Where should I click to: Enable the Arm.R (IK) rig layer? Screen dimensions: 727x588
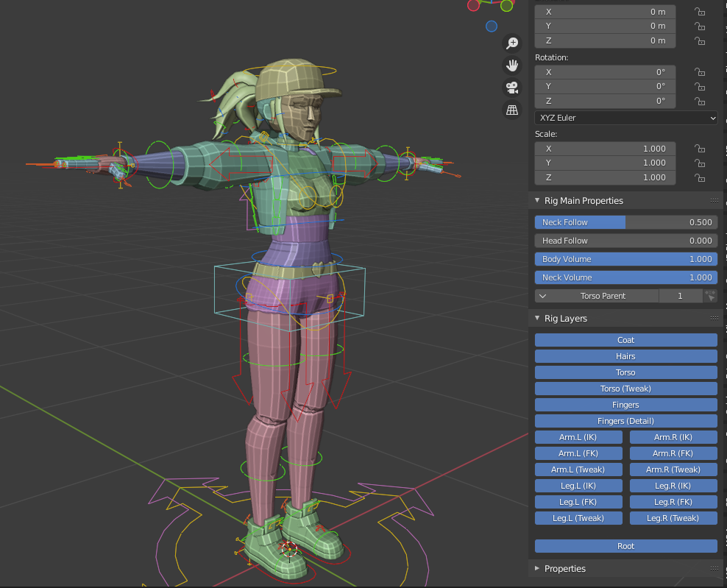click(x=673, y=436)
